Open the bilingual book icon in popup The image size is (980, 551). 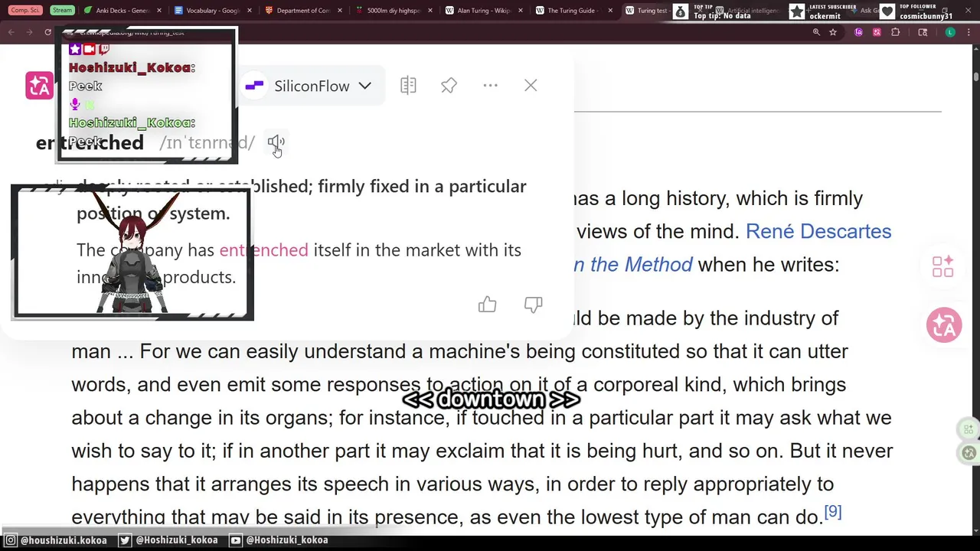coord(408,86)
